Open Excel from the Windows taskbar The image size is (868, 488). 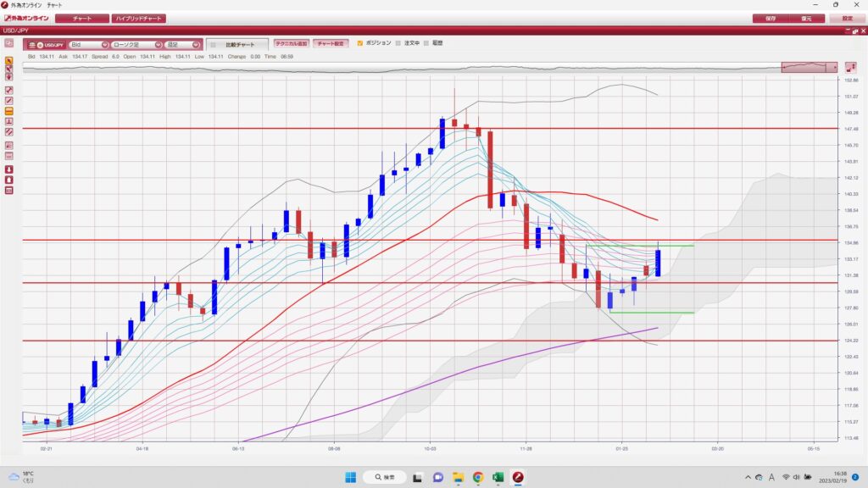click(x=498, y=478)
